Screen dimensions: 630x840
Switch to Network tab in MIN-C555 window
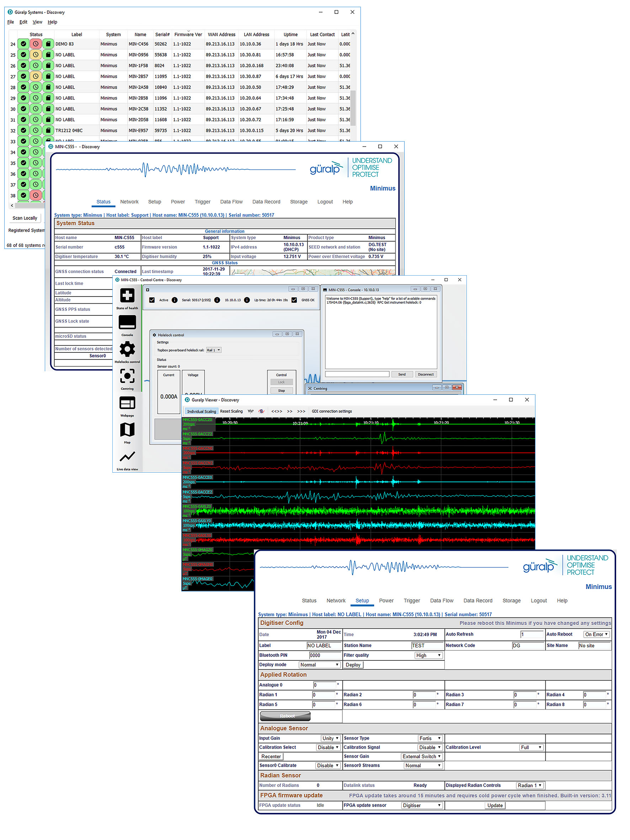point(129,202)
